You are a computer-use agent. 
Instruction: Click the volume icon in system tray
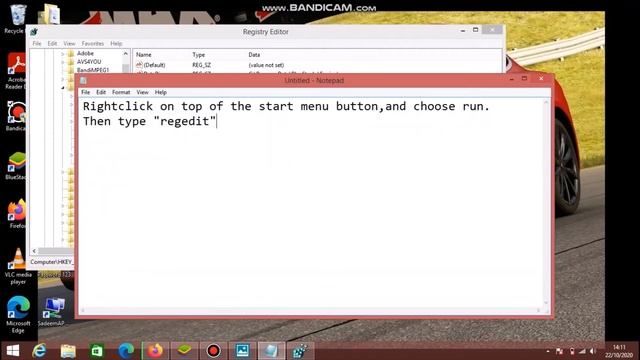coord(593,351)
